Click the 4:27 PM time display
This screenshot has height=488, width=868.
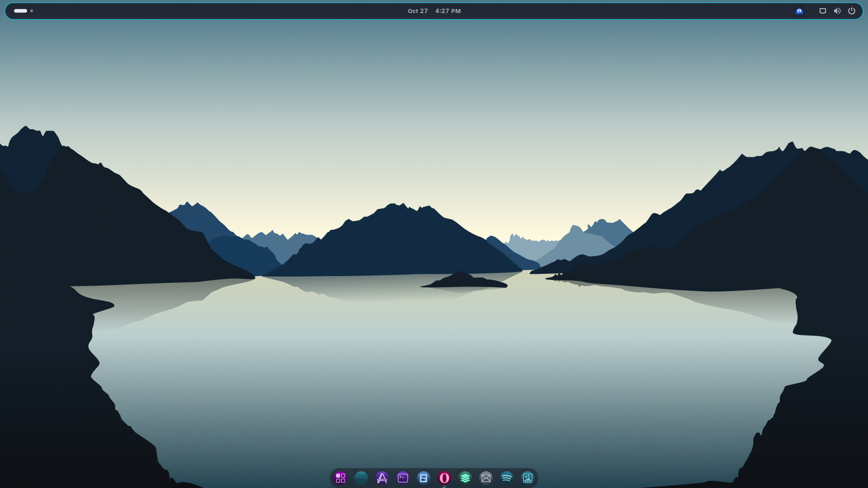click(448, 11)
